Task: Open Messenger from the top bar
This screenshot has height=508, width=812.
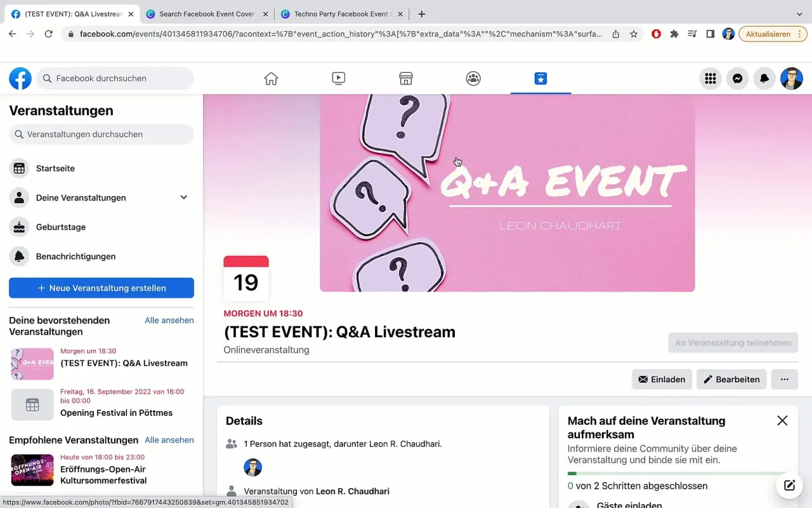Action: [x=737, y=78]
